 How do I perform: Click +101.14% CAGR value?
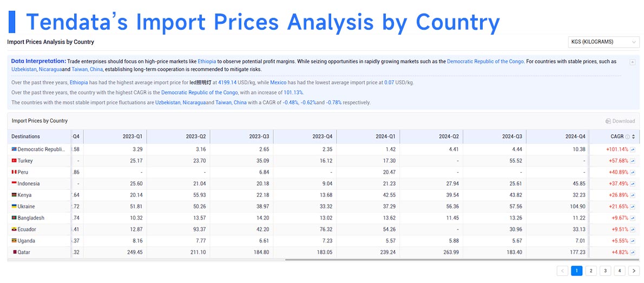click(x=617, y=149)
